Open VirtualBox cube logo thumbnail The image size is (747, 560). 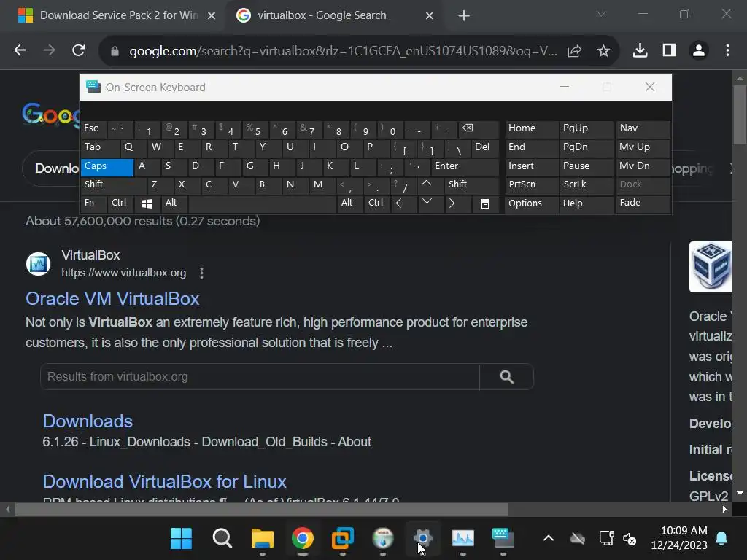click(x=711, y=267)
